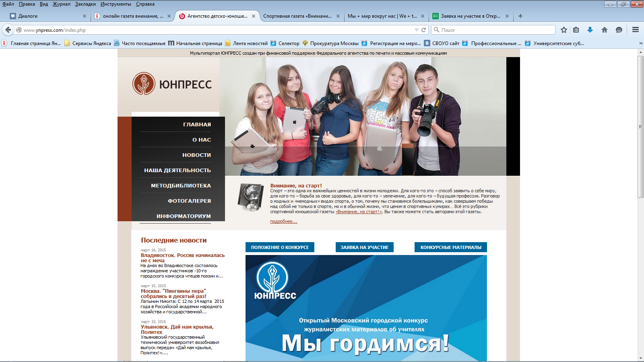This screenshot has height=362, width=644.
Task: Open the Главная страница Ян... bookmark
Action: pos(31,43)
